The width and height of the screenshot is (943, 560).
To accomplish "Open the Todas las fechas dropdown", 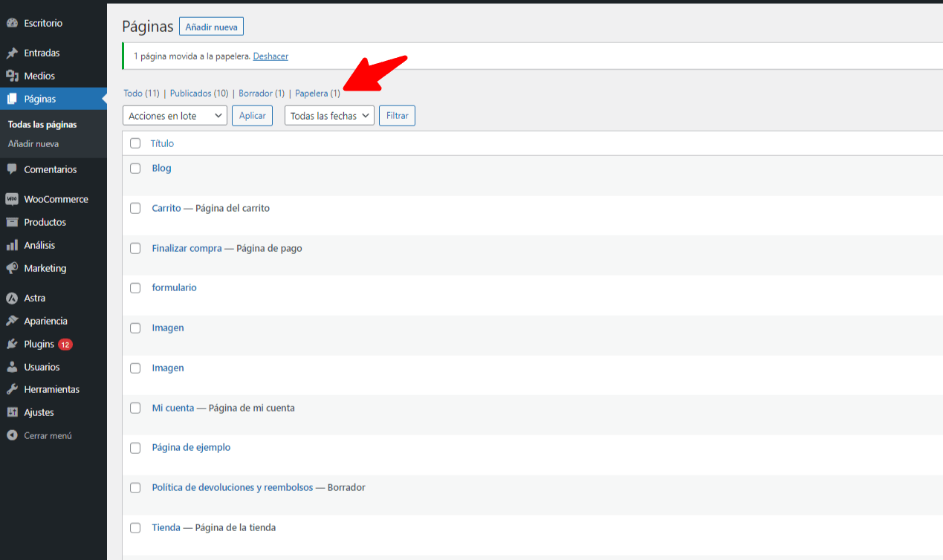I will coord(329,116).
